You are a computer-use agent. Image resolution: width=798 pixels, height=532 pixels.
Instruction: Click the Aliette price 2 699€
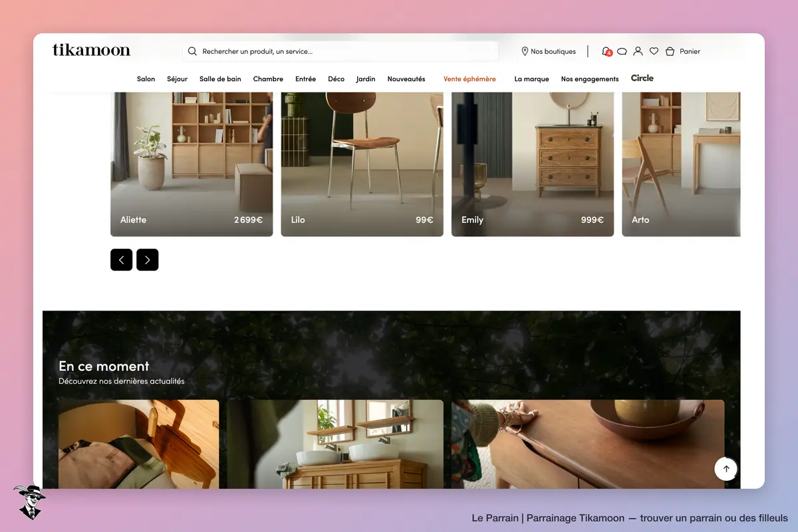coord(249,220)
